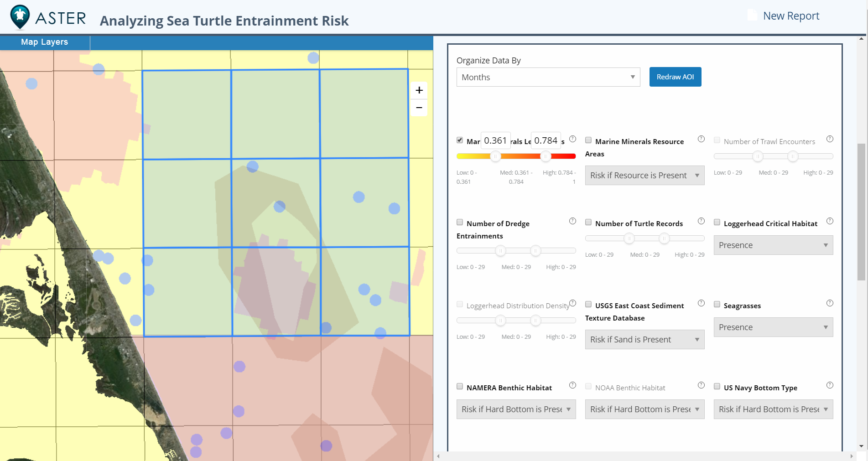The width and height of the screenshot is (868, 461).
Task: Click the 0.784 threshold value box
Action: pos(546,140)
